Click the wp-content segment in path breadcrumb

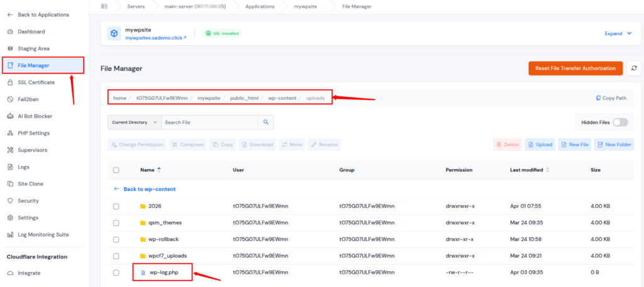point(282,98)
